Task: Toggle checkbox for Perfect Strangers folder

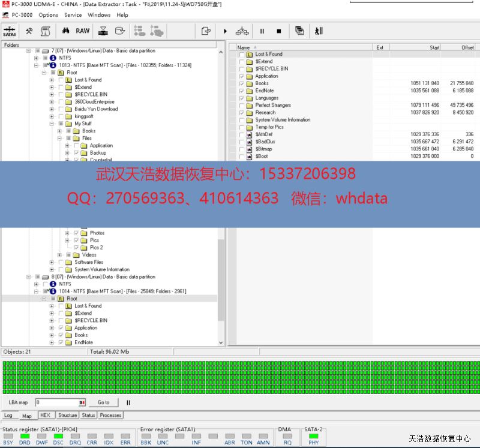Action: tap(242, 105)
